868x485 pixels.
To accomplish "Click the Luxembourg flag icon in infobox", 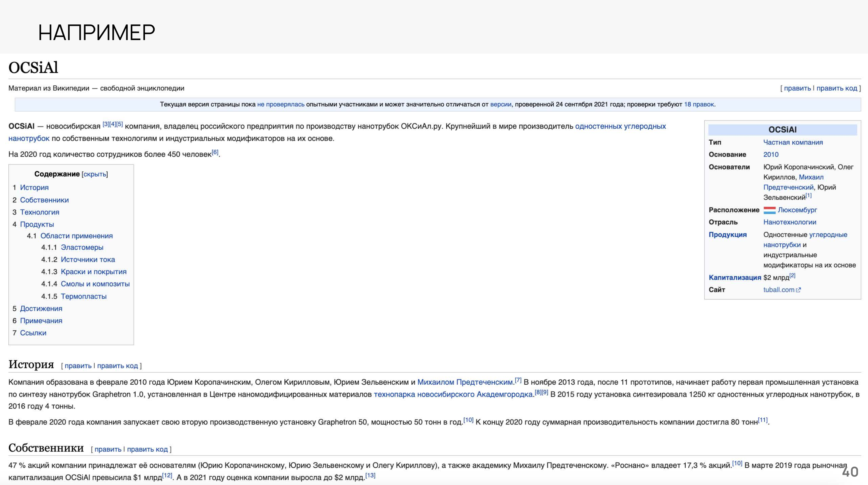I will [x=770, y=210].
